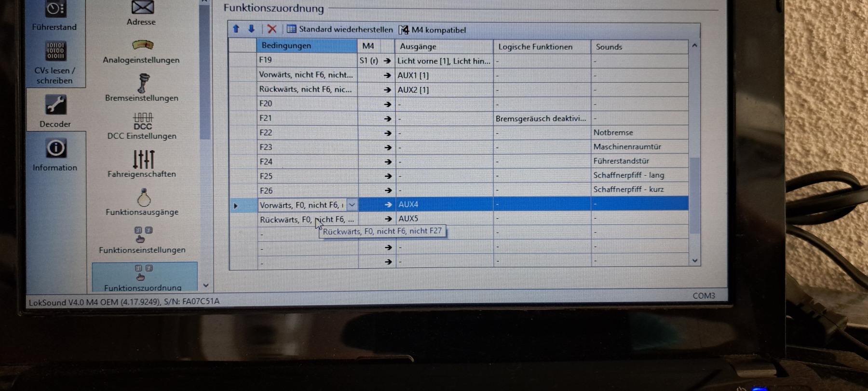Click the M4 kompatibel button
Viewport: 868px width, 391px height.
coord(433,30)
